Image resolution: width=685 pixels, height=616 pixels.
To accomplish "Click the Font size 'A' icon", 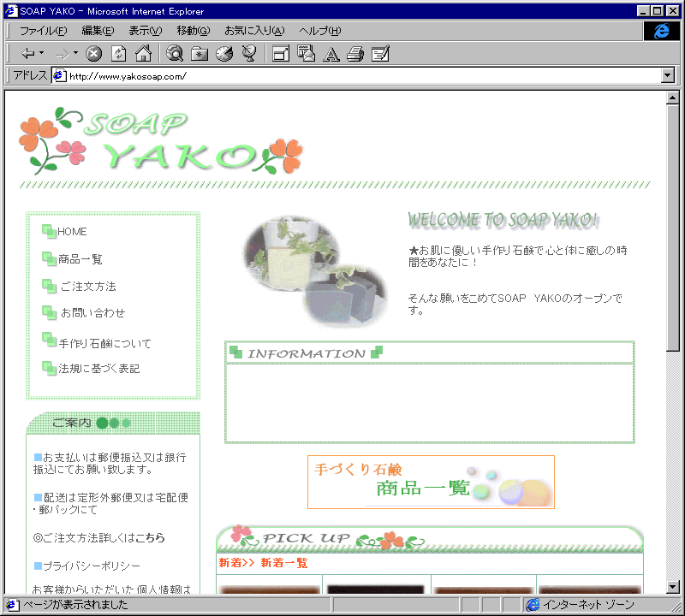I will pyautogui.click(x=331, y=54).
